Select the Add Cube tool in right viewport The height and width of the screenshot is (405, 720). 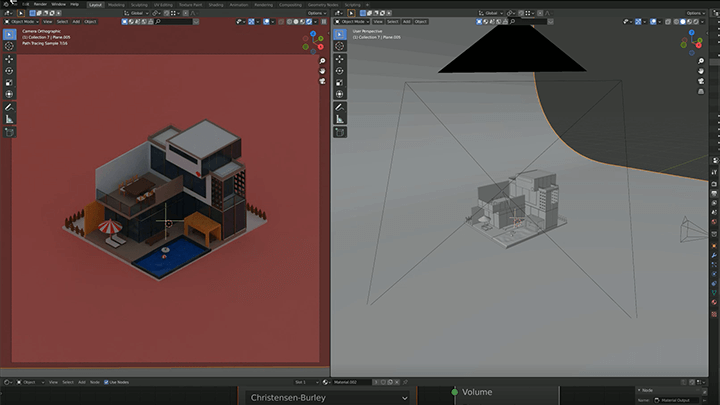coord(340,132)
